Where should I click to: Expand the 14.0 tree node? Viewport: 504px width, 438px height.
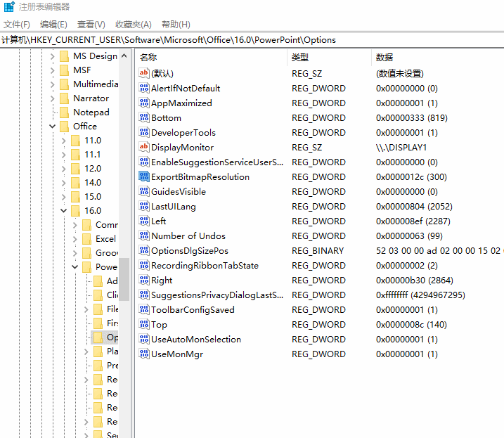tap(64, 183)
